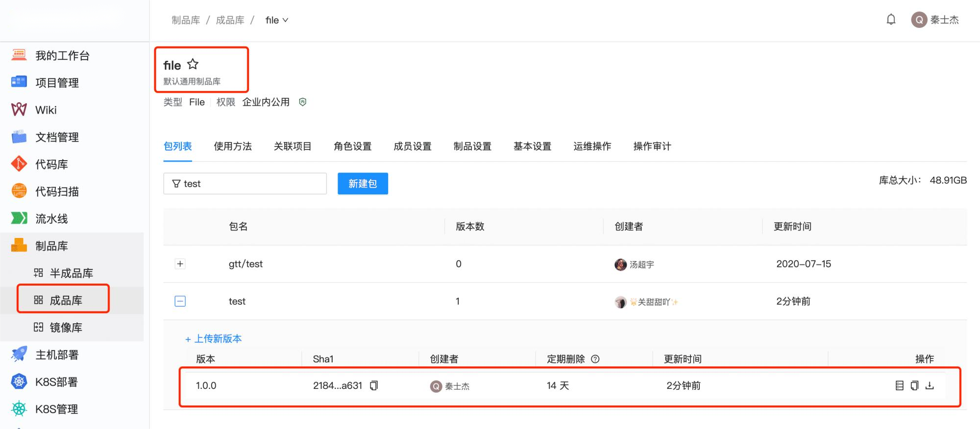Select 镜像库 in the sidebar
Image resolution: width=980 pixels, height=429 pixels.
click(x=66, y=328)
